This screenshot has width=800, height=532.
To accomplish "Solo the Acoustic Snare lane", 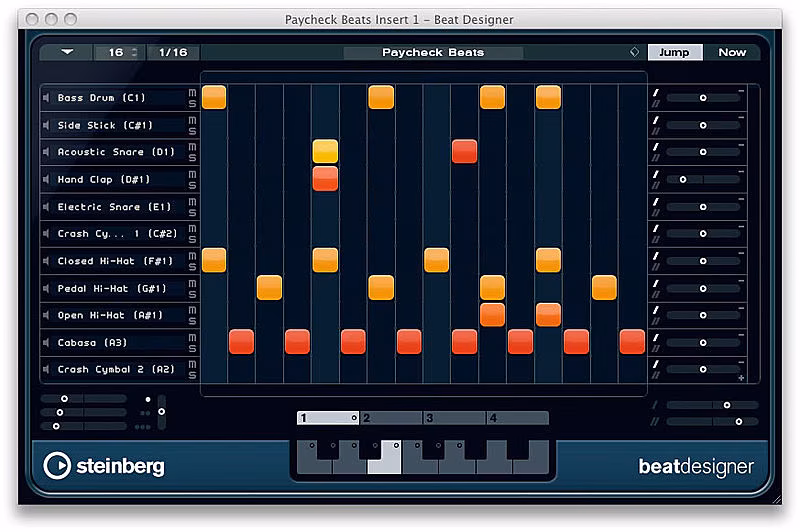I will (192, 158).
